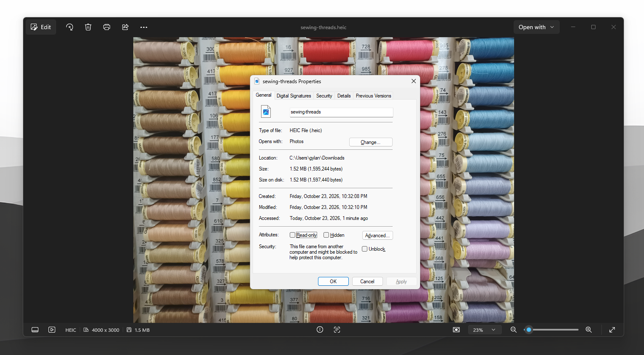Click the zoom in magnifier icon
Screen dimensions: 644x355
coord(589,330)
